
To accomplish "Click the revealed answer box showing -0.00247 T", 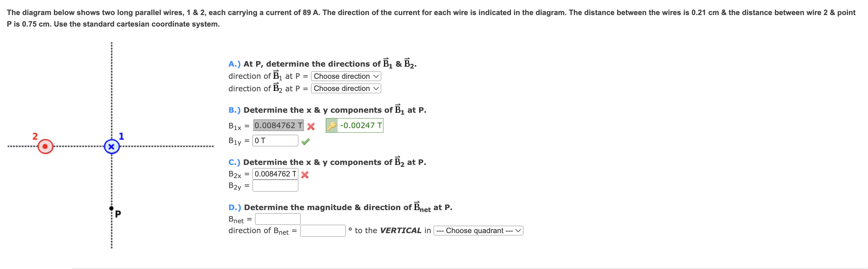I will click(359, 126).
